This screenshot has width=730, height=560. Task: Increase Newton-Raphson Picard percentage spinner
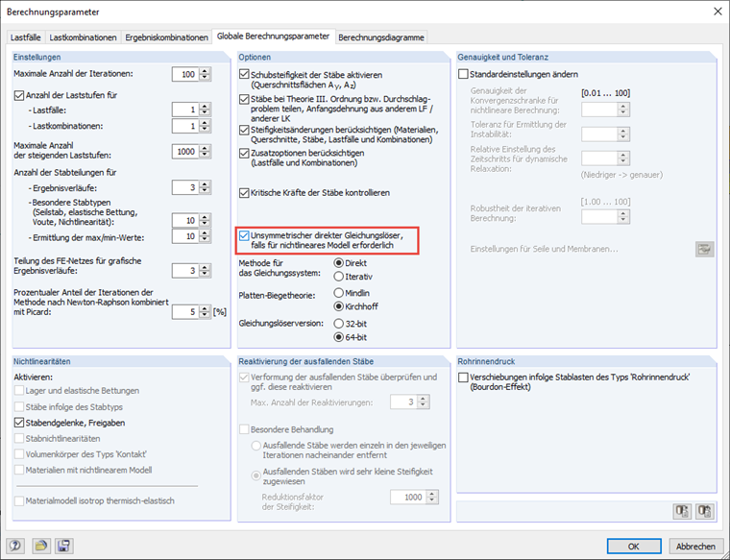pyautogui.click(x=206, y=308)
